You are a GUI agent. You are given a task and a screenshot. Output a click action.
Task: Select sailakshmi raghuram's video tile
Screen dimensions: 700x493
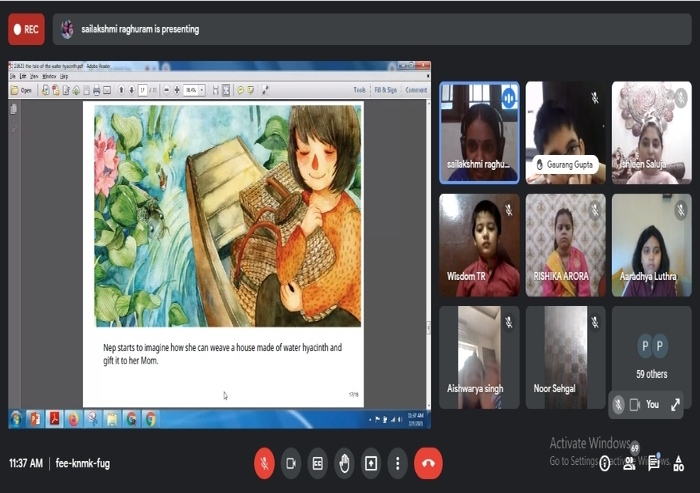coord(479,133)
